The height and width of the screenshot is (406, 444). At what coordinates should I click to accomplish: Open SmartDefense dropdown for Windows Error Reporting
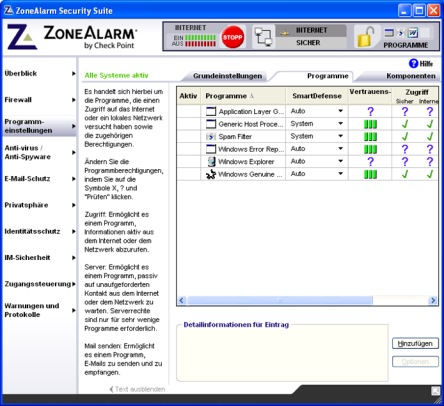pyautogui.click(x=340, y=149)
